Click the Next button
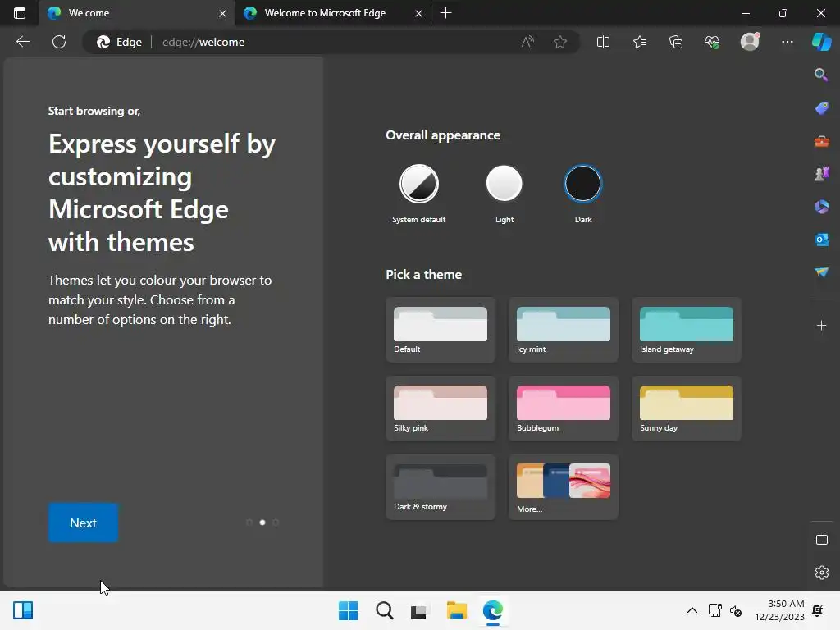Viewport: 840px width, 630px height. click(x=83, y=523)
